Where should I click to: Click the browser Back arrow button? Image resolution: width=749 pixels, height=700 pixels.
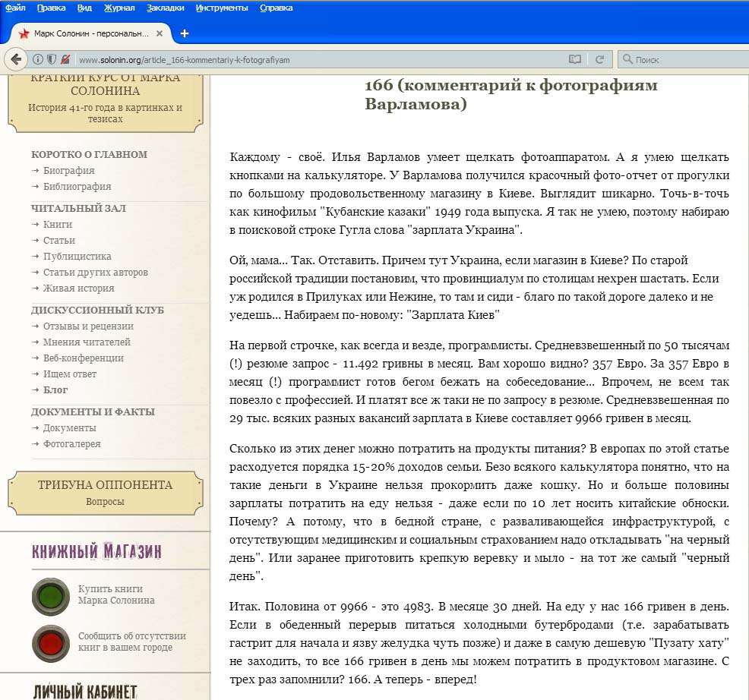click(x=16, y=59)
